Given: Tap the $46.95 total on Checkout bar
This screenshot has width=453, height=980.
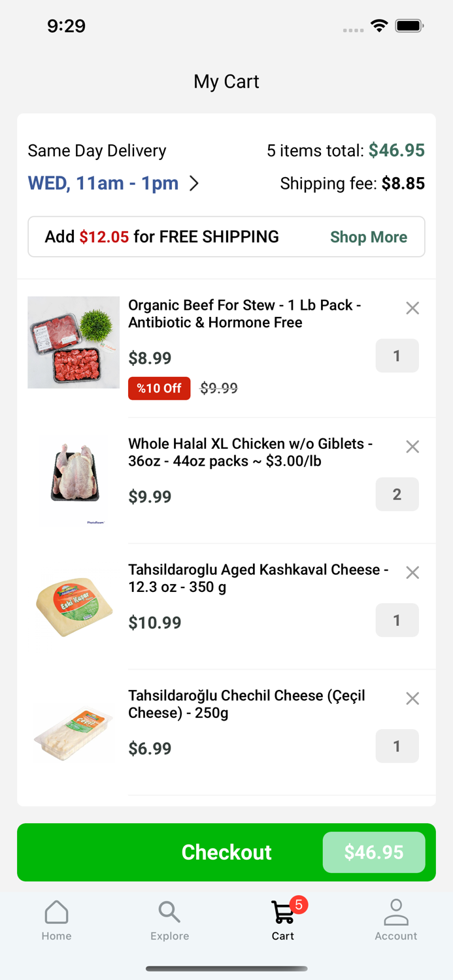Looking at the screenshot, I should (374, 852).
